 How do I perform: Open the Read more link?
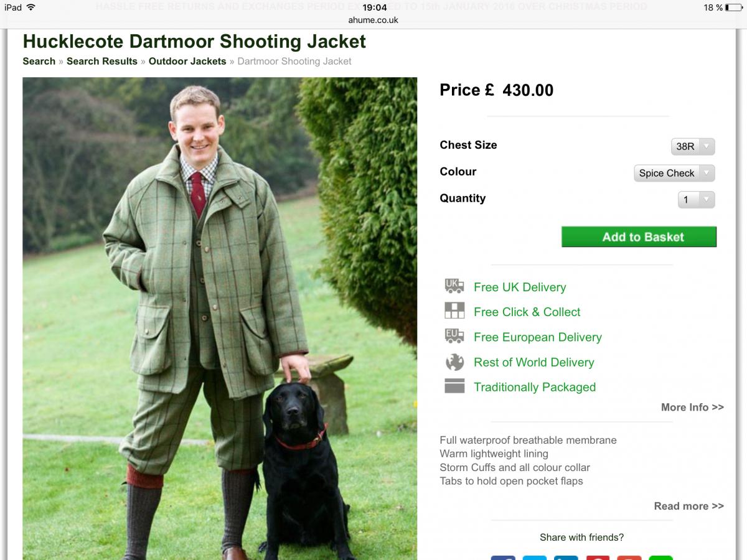[x=688, y=506]
